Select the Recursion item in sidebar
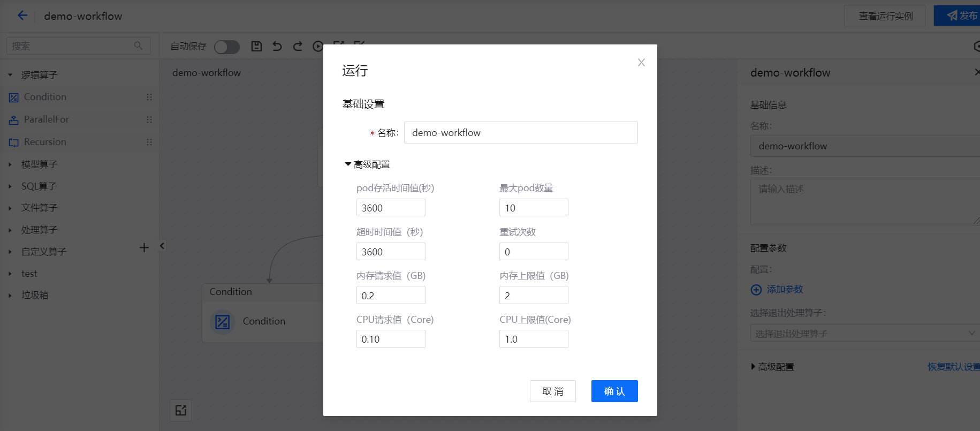The height and width of the screenshot is (431, 980). (x=79, y=142)
